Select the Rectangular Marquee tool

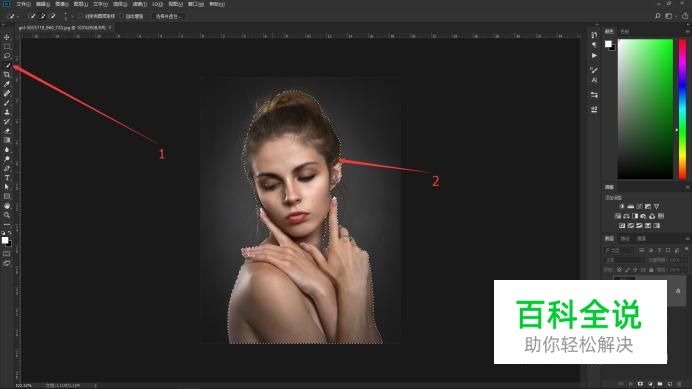pos(7,46)
